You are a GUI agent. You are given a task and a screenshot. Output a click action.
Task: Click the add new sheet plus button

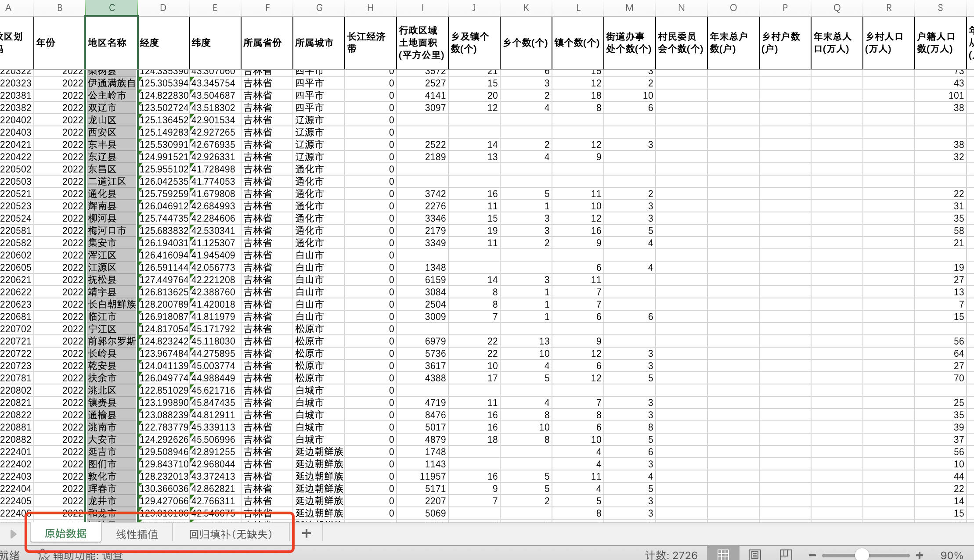click(307, 533)
